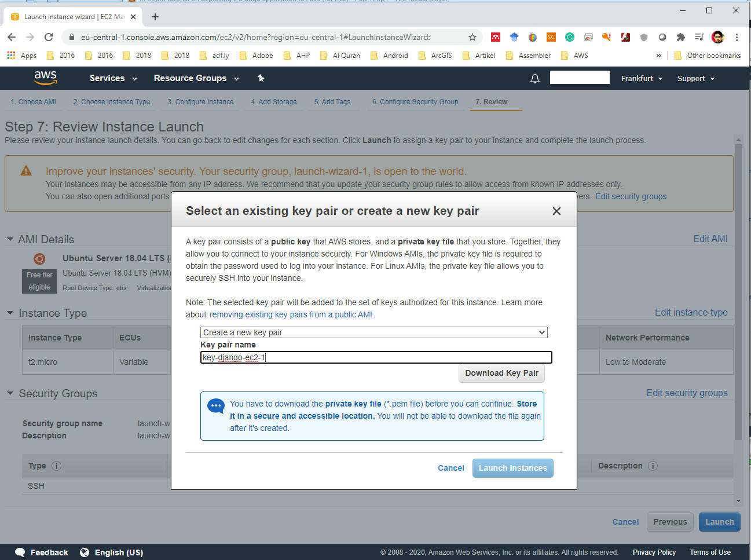Collapse the AMI Details section
This screenshot has width=751, height=560.
[10, 239]
